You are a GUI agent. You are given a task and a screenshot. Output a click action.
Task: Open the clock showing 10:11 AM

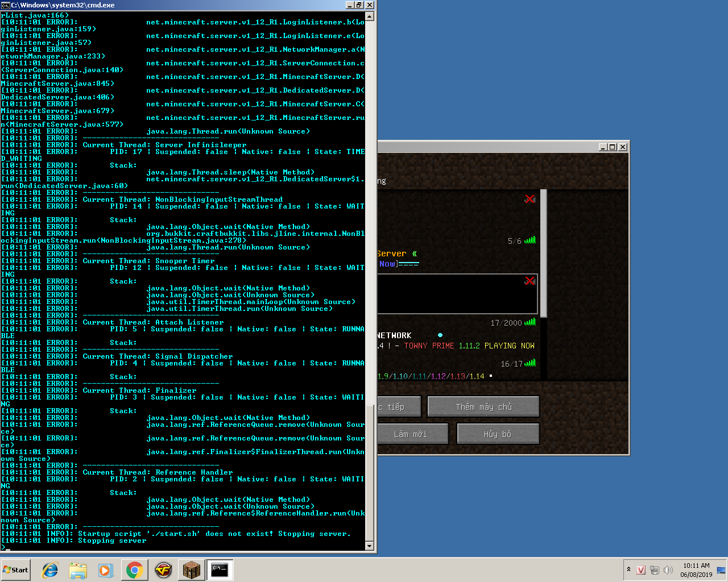696,570
